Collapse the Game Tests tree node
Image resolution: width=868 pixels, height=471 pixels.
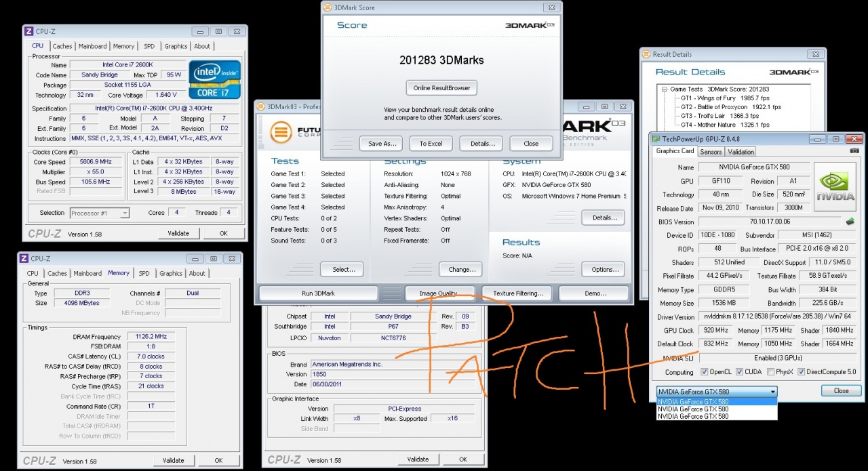click(x=665, y=89)
